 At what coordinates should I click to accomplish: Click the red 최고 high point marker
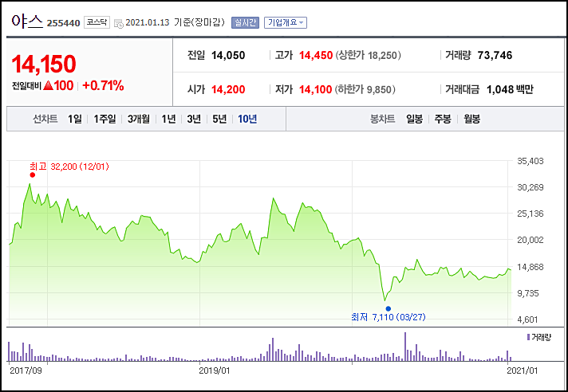pyautogui.click(x=32, y=174)
